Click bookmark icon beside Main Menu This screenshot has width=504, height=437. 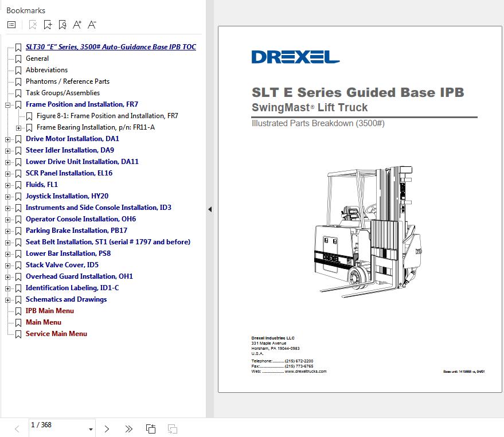pyautogui.click(x=18, y=322)
